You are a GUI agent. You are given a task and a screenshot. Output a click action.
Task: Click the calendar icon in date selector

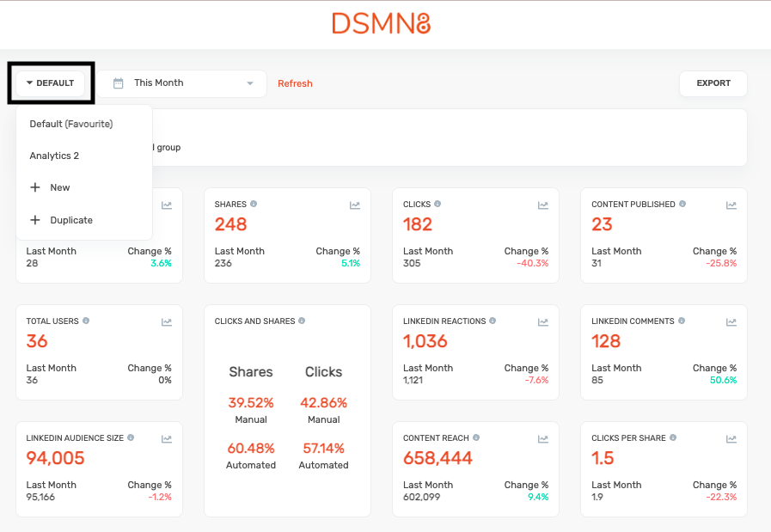[119, 83]
